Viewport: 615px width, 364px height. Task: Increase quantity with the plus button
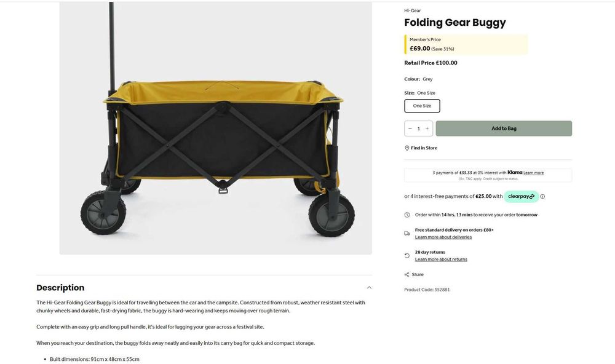(427, 129)
